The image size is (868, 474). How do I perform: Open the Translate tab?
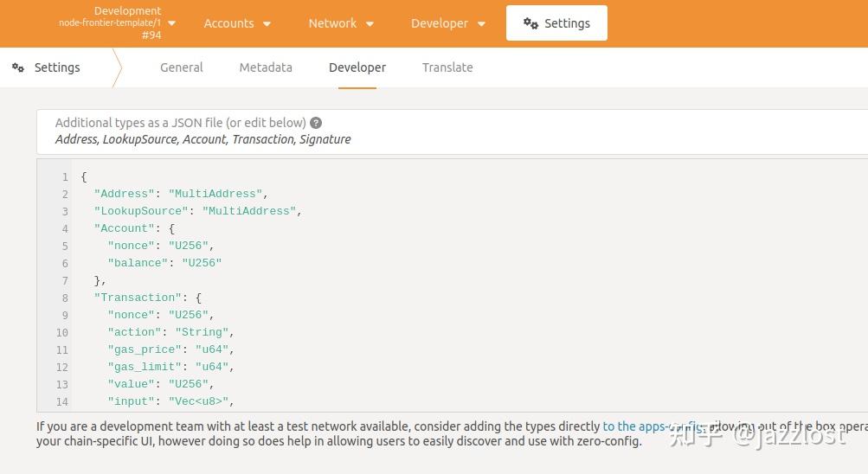coord(447,67)
